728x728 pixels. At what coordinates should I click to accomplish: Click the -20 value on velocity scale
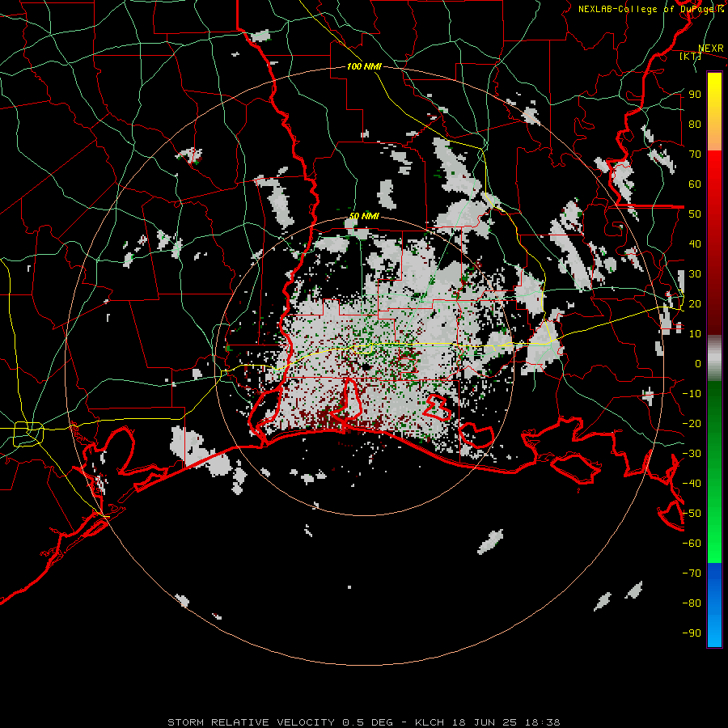[692, 424]
